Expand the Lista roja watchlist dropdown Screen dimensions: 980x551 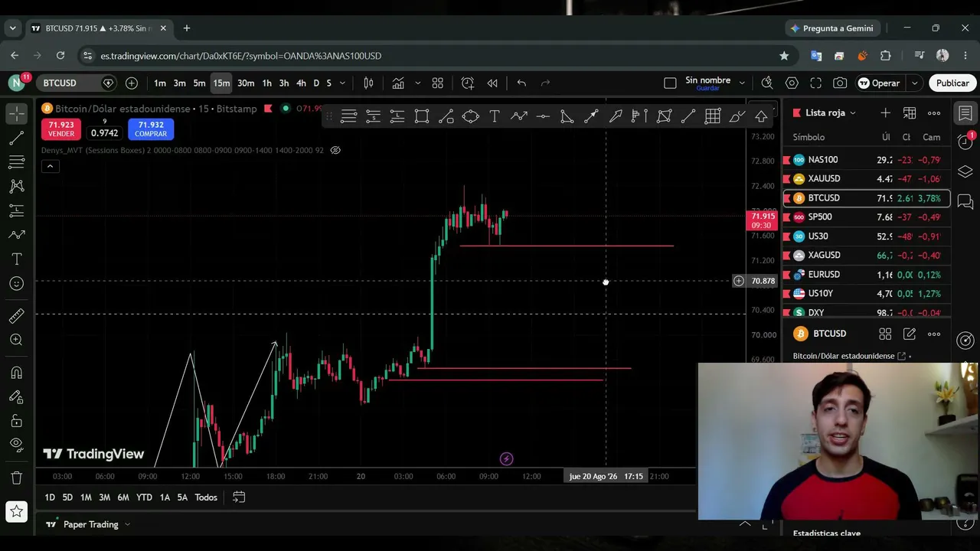852,113
